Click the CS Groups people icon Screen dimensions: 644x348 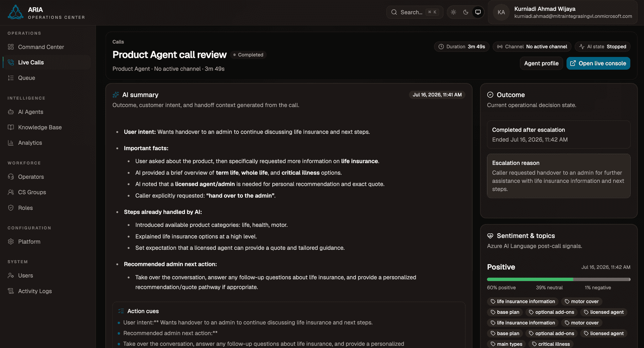click(11, 192)
